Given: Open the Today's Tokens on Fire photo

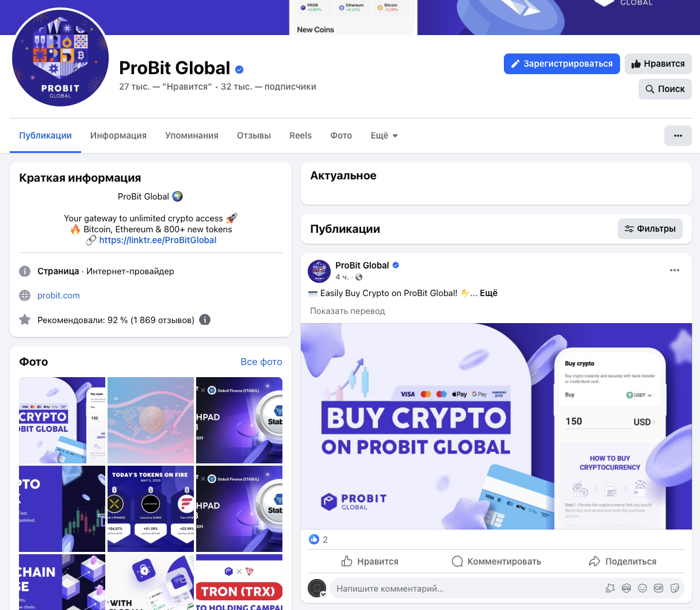Looking at the screenshot, I should [x=151, y=509].
